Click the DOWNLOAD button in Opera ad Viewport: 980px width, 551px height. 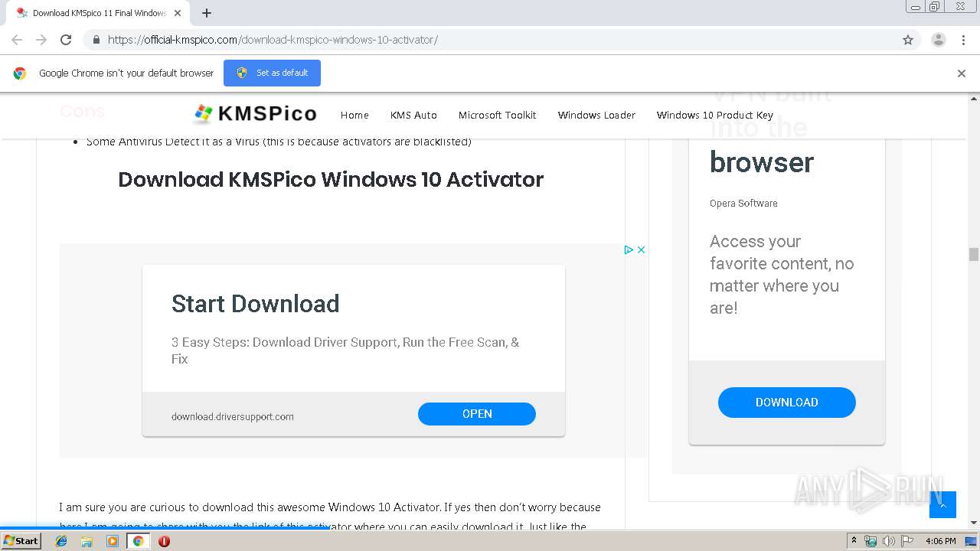(786, 403)
